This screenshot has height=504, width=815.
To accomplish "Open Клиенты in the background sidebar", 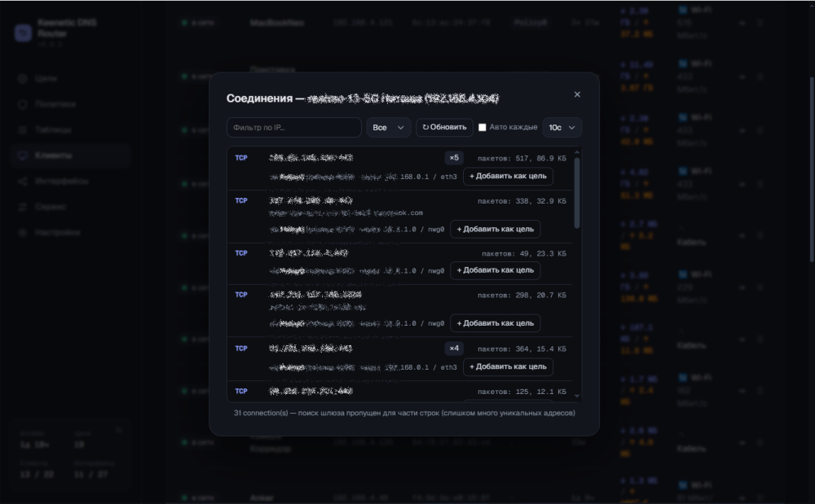I will 70,156.
